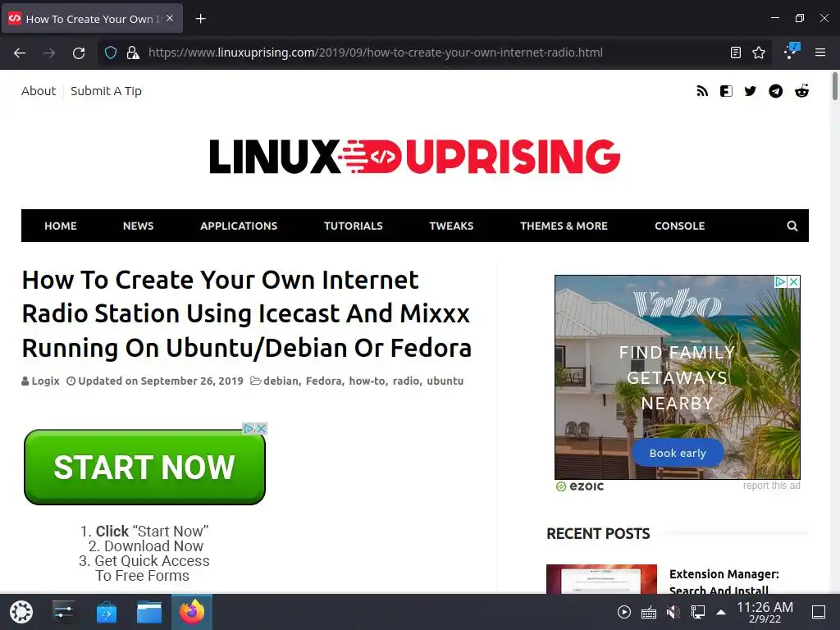
Task: Open the TUTORIALS navigation item
Action: click(x=354, y=226)
